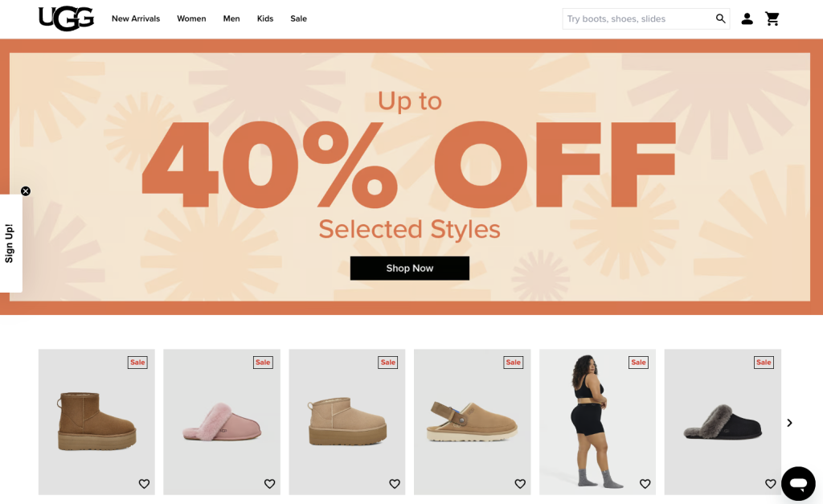This screenshot has width=823, height=504.
Task: Favorite the black slipper with grey fur
Action: (770, 484)
